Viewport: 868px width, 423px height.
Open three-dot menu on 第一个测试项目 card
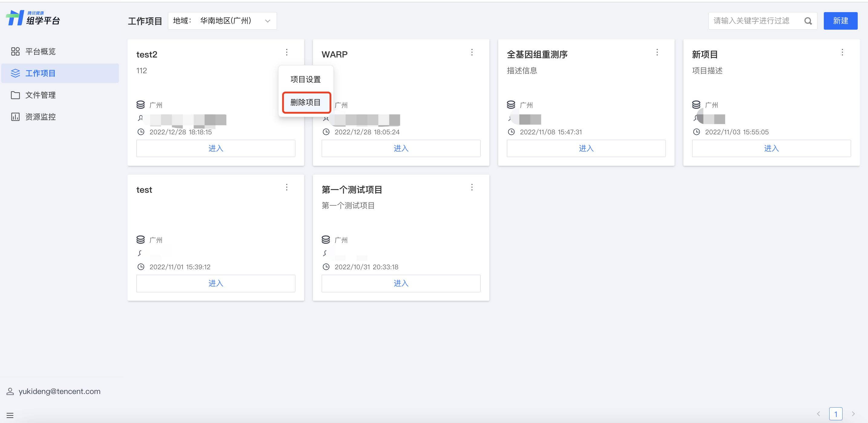coord(472,187)
